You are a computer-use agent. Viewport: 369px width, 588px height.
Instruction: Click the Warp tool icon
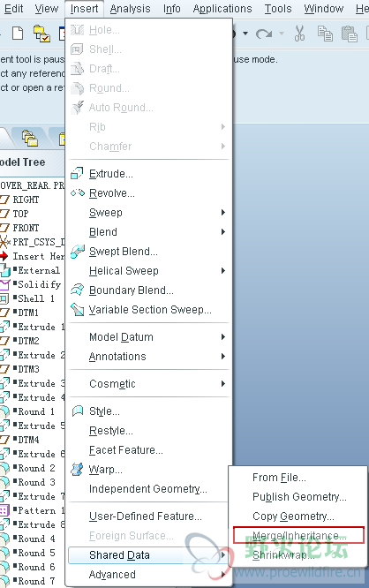pyautogui.click(x=78, y=469)
